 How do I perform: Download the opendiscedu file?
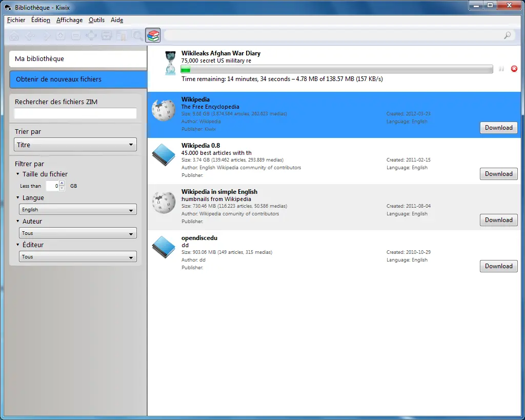(x=498, y=266)
